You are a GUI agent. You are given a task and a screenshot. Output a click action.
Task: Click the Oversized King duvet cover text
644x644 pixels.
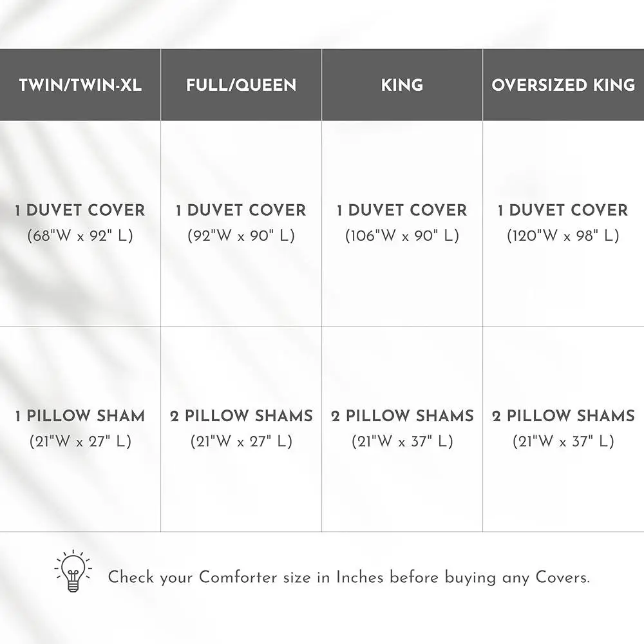tap(563, 210)
